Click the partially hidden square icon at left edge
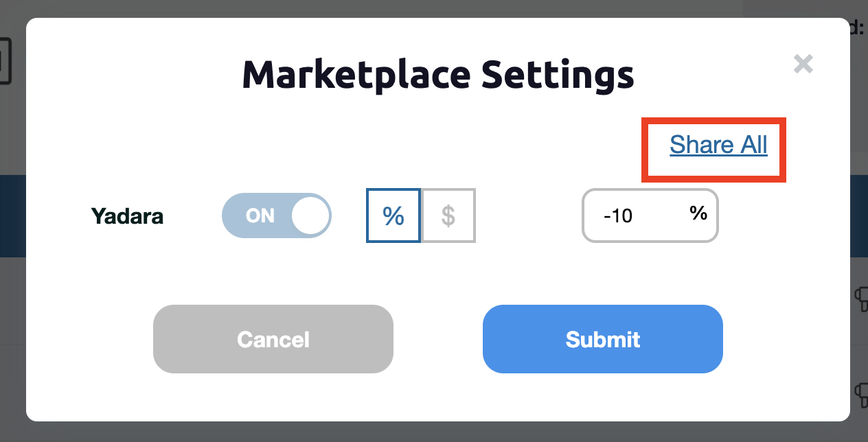 [x=5, y=62]
